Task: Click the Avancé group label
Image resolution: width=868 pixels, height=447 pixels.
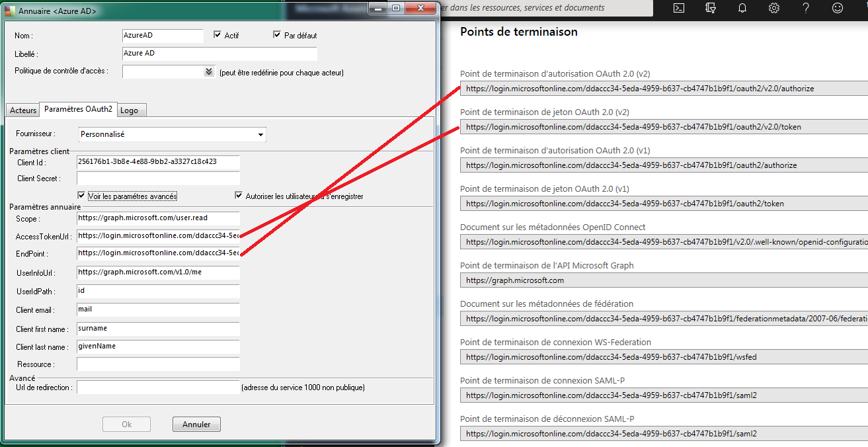Action: [22, 378]
